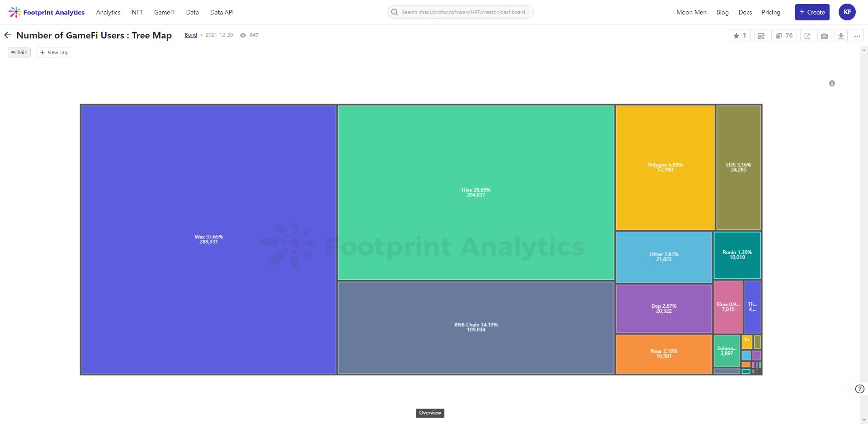Open chart in new window via share icon
The height and width of the screenshot is (424, 868).
(807, 36)
